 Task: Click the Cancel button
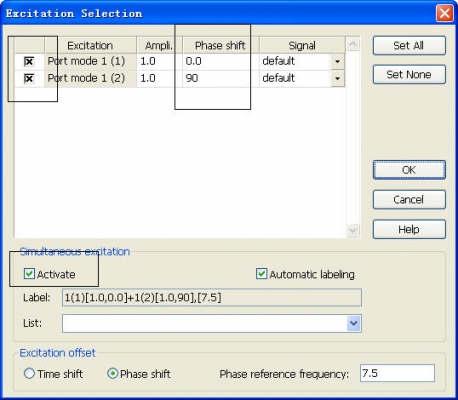(409, 200)
